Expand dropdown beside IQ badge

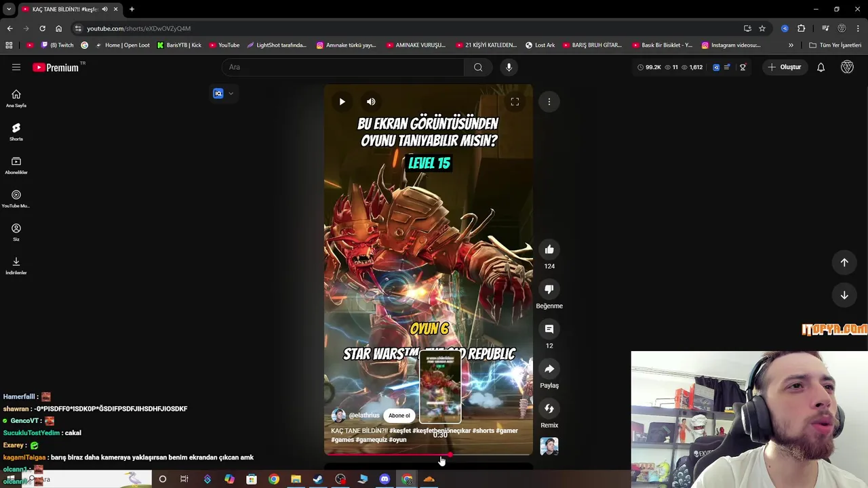click(231, 94)
